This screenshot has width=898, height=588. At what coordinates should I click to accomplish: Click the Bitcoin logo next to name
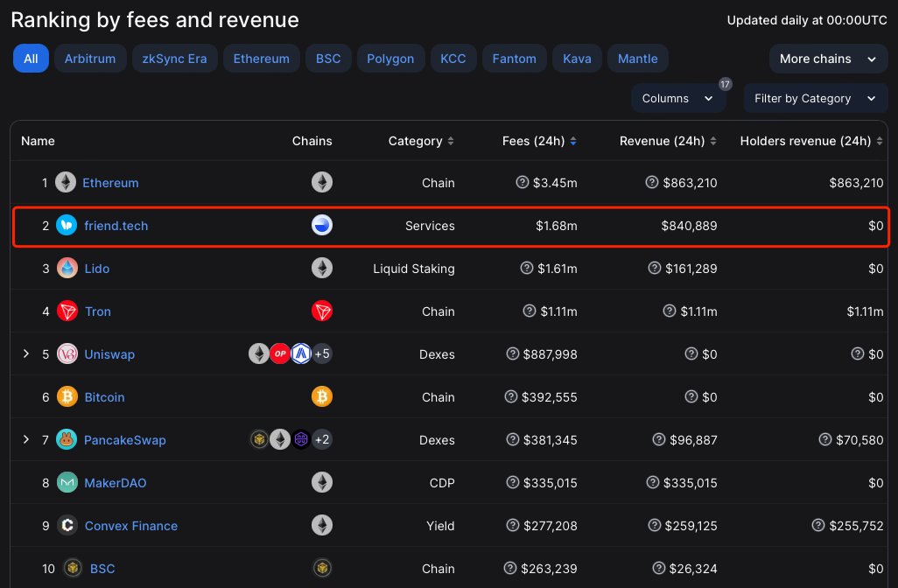(67, 396)
